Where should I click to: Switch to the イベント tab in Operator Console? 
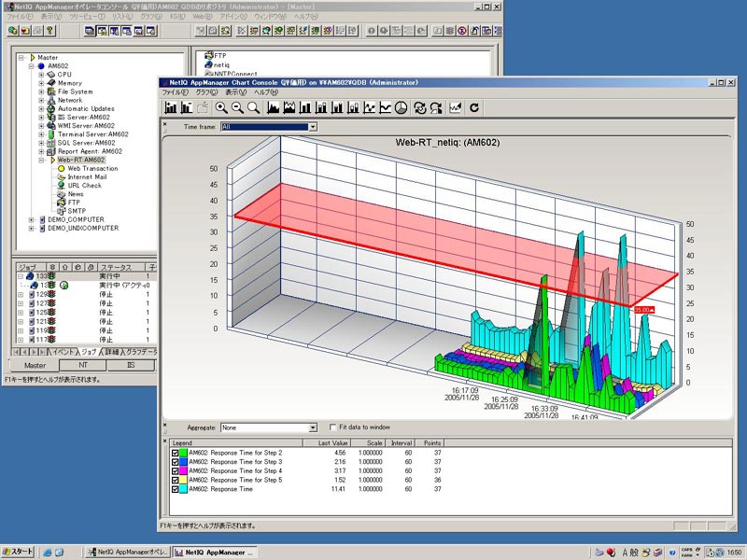63,352
